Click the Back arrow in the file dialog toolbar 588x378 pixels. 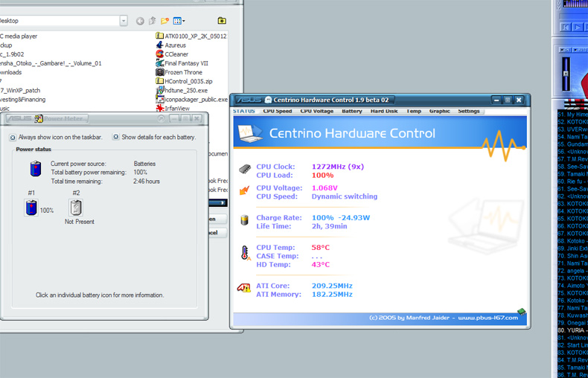140,21
